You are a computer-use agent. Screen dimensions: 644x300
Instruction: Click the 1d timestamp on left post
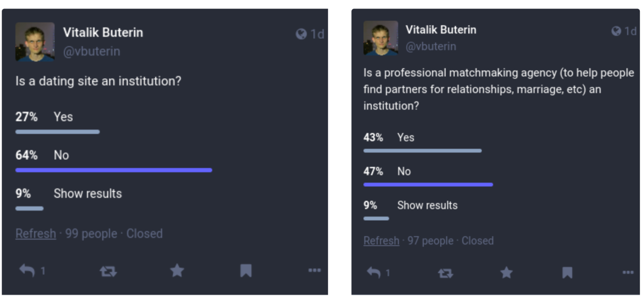pyautogui.click(x=317, y=34)
